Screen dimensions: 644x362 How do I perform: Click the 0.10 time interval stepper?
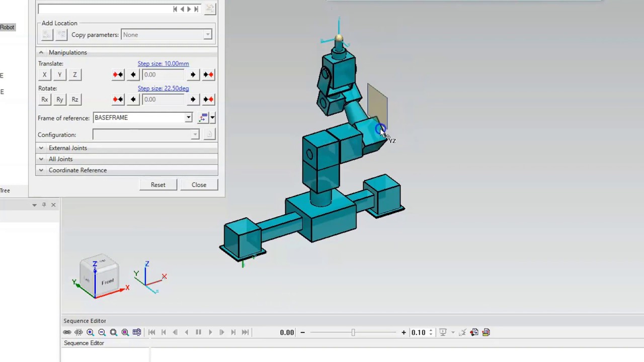pos(431,332)
